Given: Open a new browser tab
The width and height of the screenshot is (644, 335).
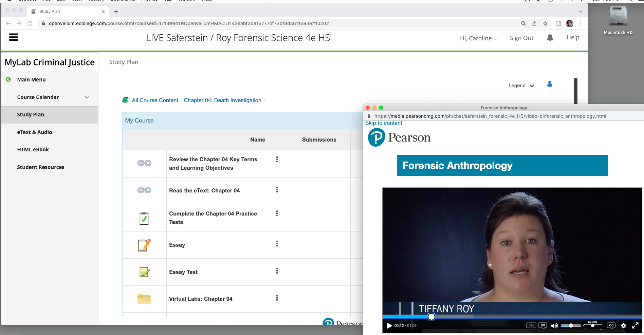Looking at the screenshot, I should coord(116,12).
